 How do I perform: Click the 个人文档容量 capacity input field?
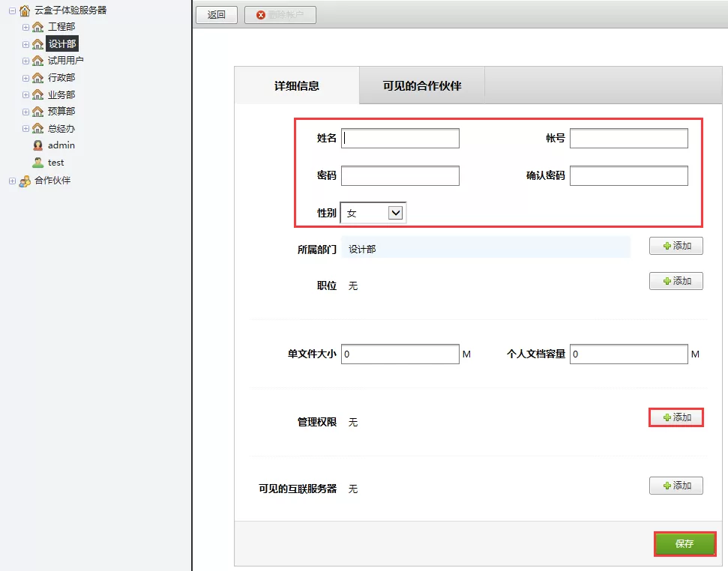[628, 354]
